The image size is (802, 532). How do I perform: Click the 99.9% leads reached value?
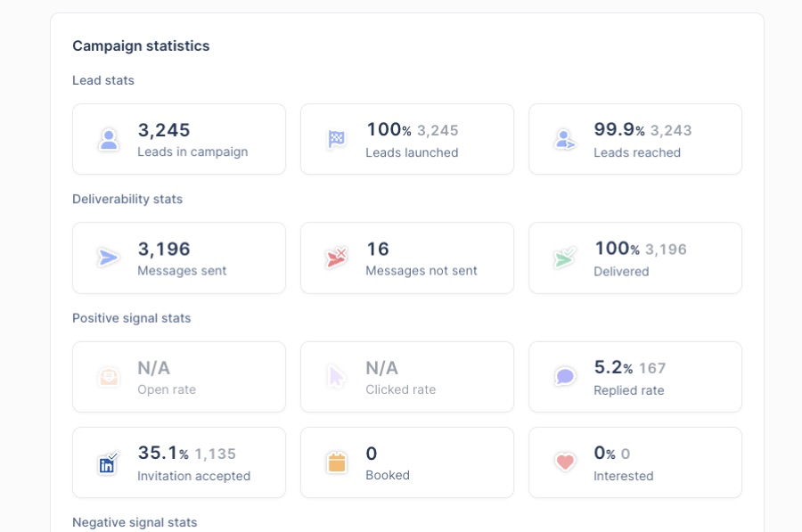coord(619,129)
